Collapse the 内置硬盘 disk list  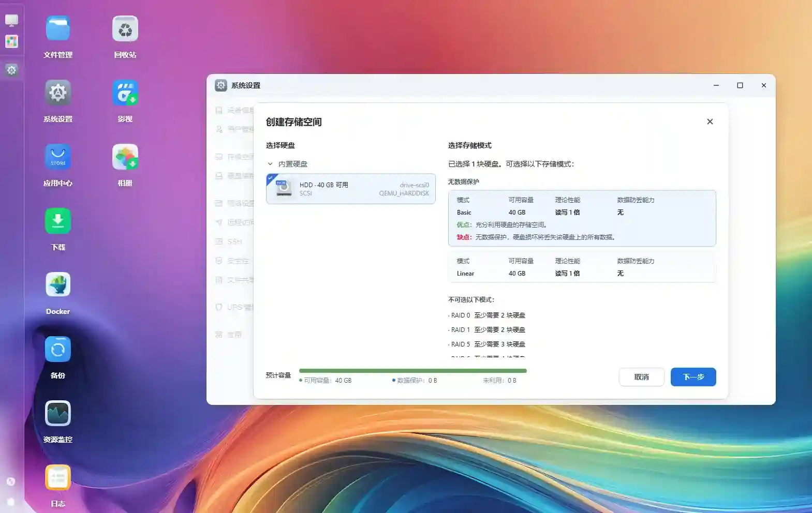click(x=270, y=164)
